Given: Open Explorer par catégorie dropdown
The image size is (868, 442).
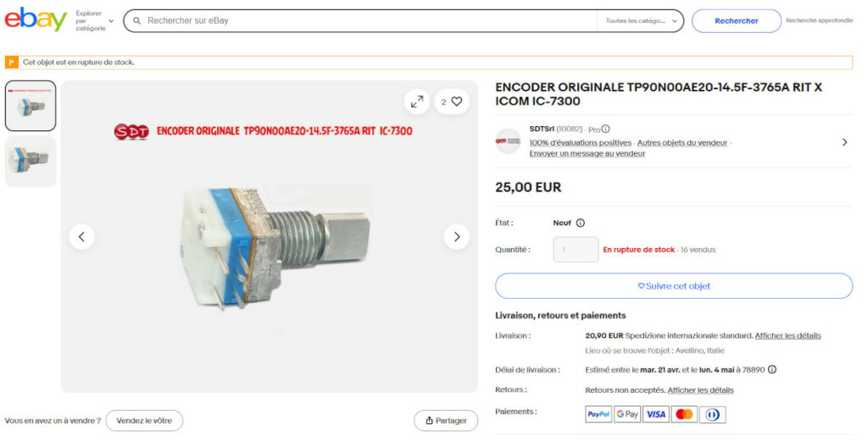Looking at the screenshot, I should 95,21.
